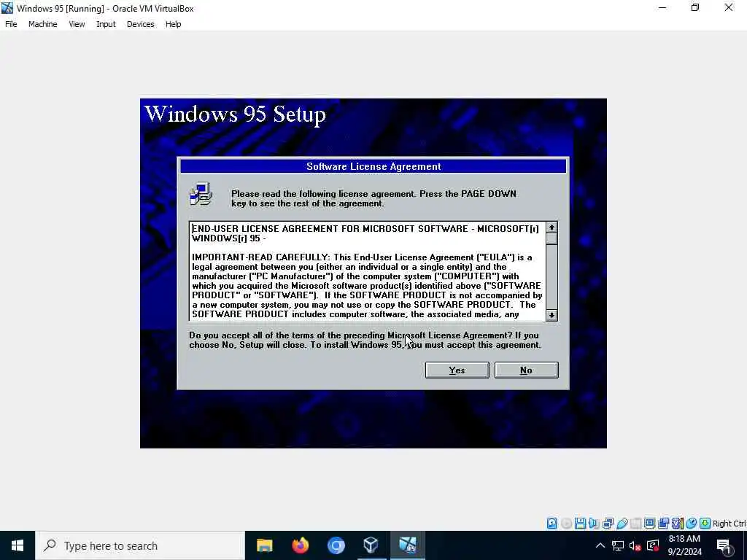Close the VirtualBox window

click(729, 8)
